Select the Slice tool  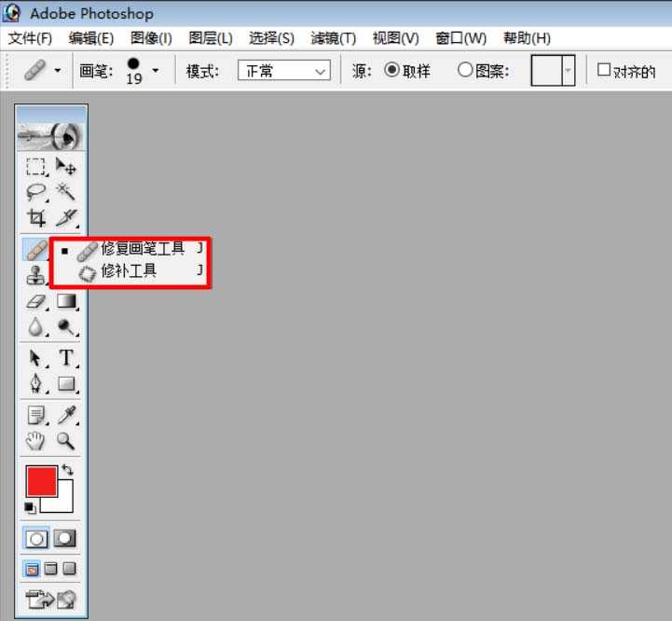tap(65, 218)
